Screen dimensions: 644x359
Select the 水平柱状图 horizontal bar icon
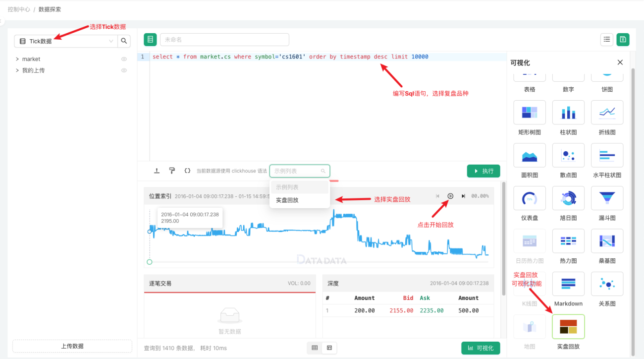[x=607, y=155]
